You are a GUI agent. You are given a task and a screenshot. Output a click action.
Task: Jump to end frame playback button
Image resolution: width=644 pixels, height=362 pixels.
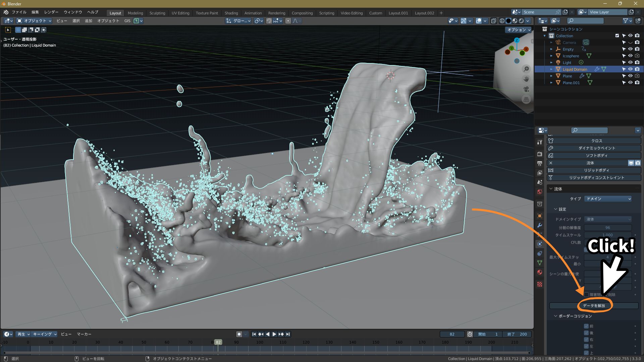[288, 334]
